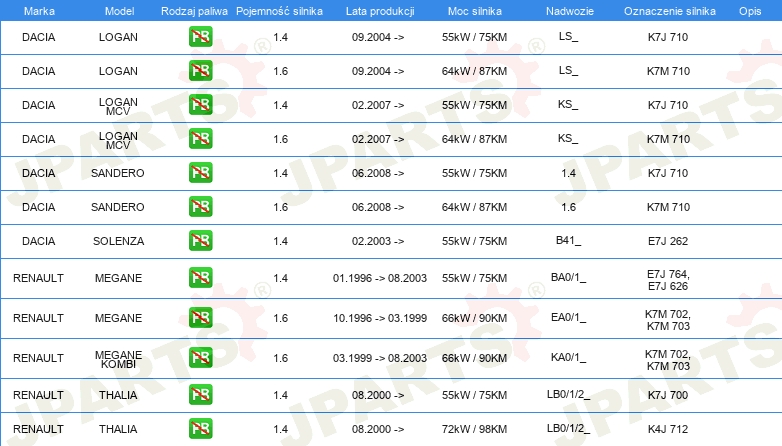This screenshot has height=446, width=782.
Task: Click production dates 03.1999 -> 08.2003
Action: [380, 358]
